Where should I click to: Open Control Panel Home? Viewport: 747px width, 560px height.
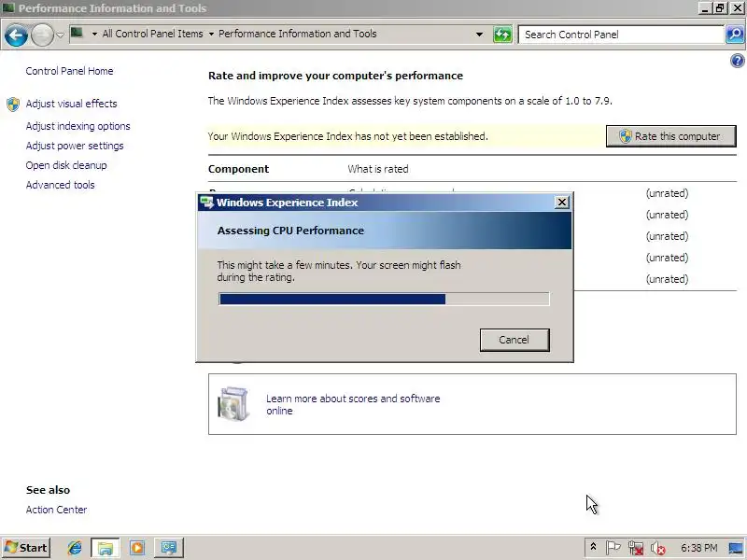69,71
